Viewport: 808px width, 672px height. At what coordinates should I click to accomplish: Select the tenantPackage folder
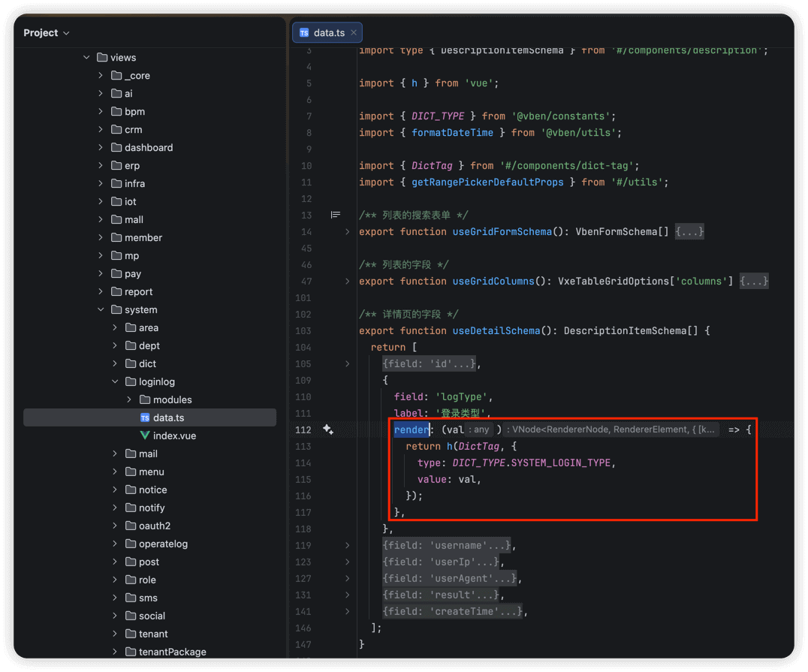pyautogui.click(x=172, y=652)
